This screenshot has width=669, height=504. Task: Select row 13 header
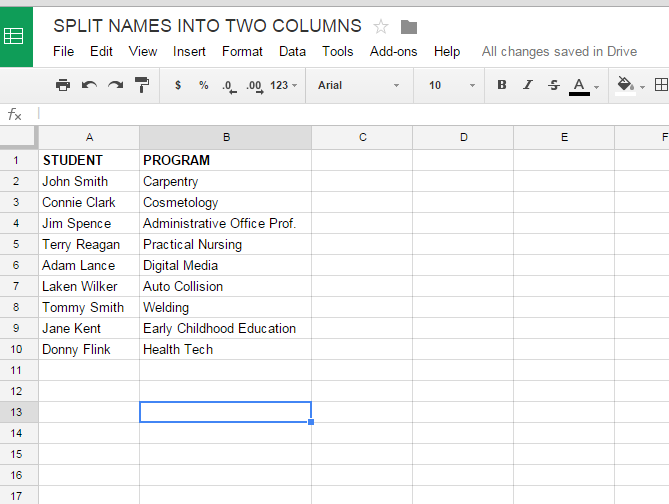click(x=19, y=412)
